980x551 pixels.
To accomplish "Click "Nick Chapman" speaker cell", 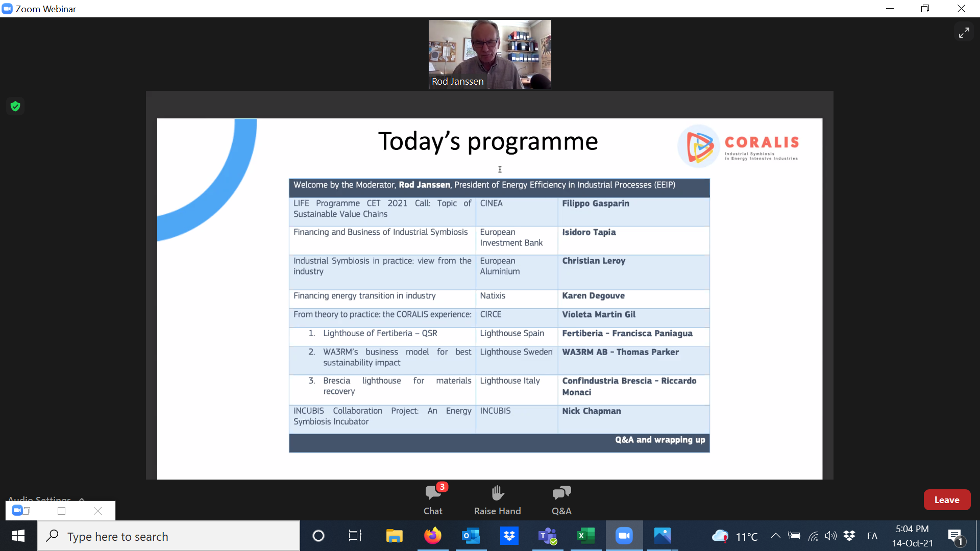I will [633, 419].
